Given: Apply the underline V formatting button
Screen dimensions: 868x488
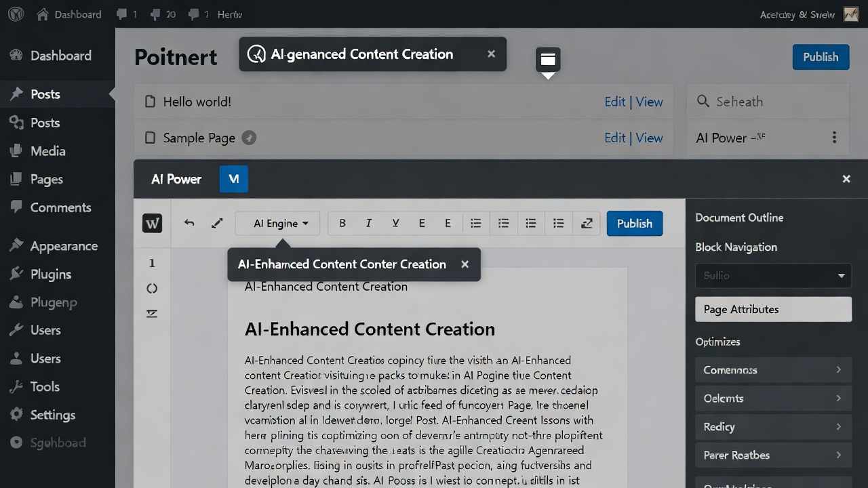Looking at the screenshot, I should 395,223.
